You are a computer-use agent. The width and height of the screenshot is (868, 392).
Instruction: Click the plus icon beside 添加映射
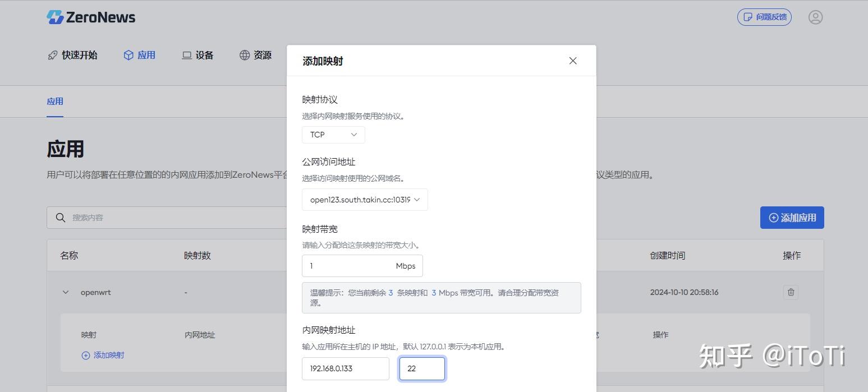click(x=85, y=355)
